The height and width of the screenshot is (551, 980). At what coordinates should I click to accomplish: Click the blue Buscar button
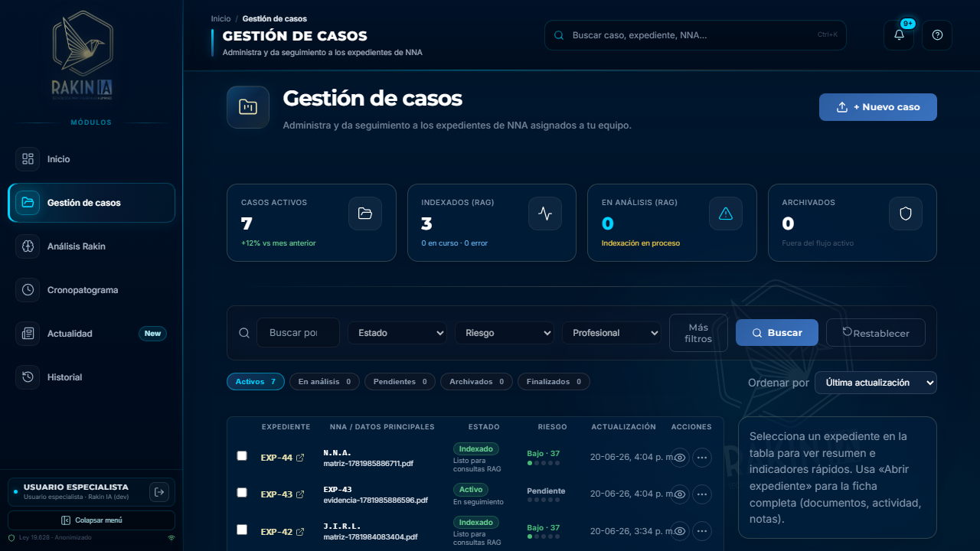tap(777, 333)
